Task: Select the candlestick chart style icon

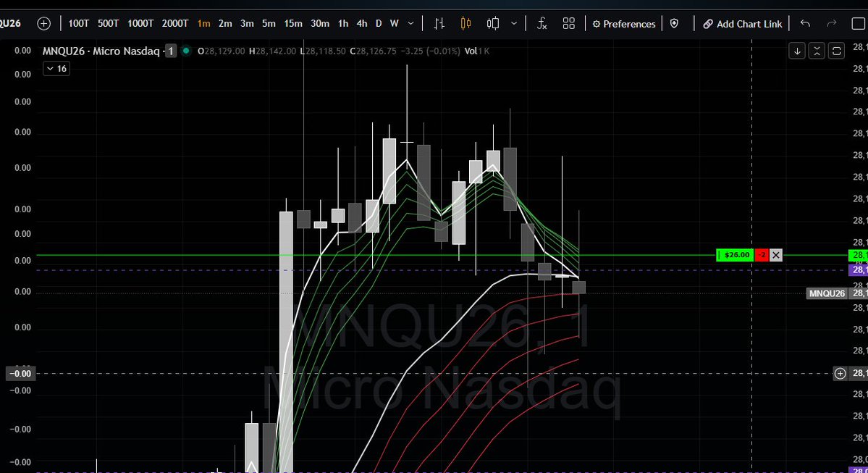Action: [x=465, y=23]
